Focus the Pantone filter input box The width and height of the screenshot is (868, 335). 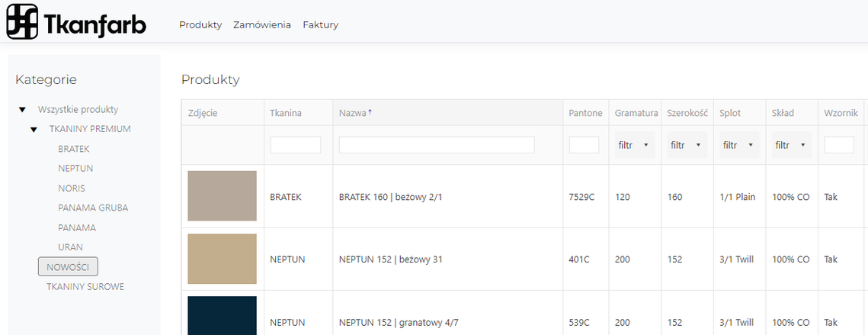point(584,145)
